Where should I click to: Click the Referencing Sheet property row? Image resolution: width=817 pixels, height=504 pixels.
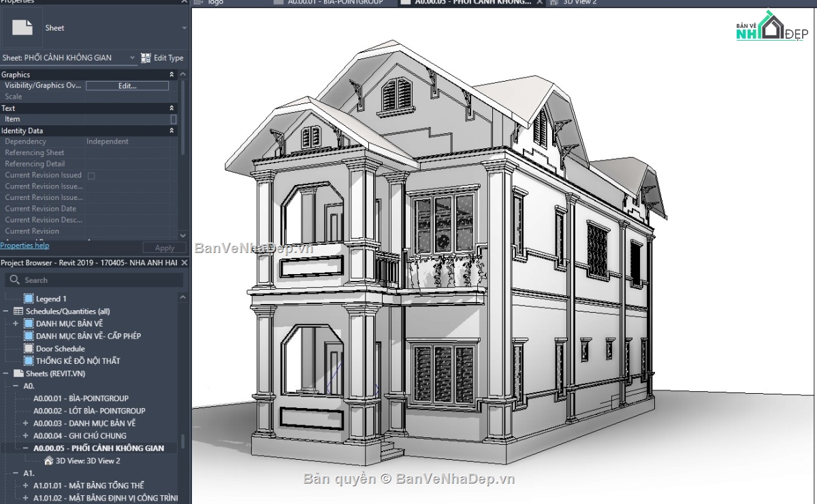point(89,153)
